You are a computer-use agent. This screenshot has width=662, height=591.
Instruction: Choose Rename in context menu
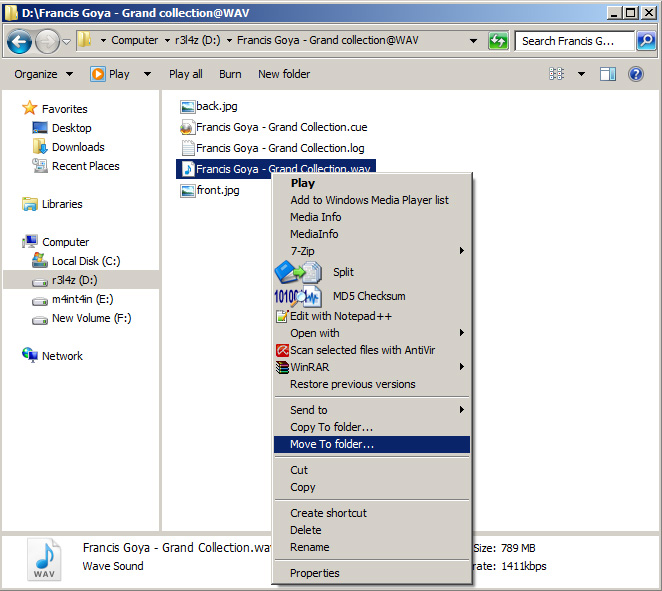pos(372,547)
